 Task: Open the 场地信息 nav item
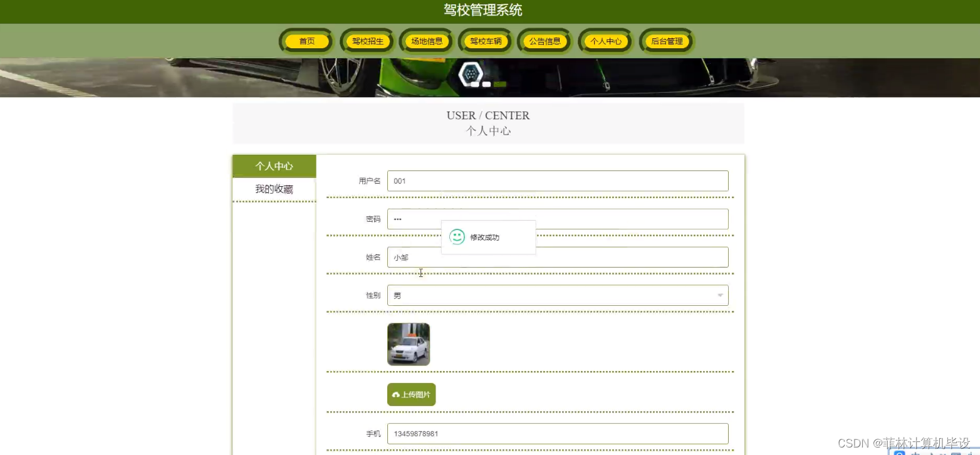click(427, 41)
